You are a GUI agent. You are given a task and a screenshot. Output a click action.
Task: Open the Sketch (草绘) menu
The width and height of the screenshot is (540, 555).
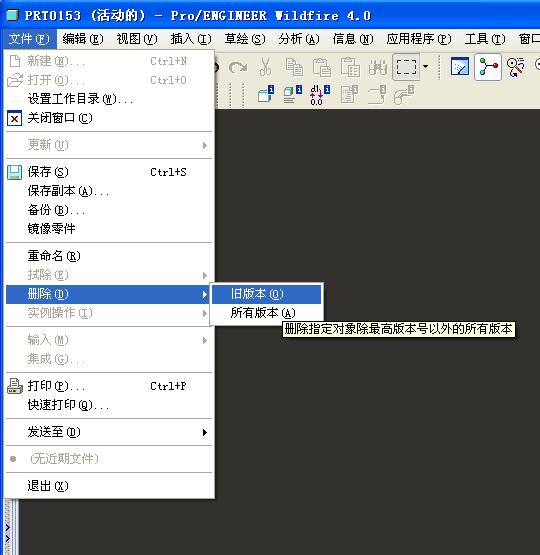(x=245, y=39)
